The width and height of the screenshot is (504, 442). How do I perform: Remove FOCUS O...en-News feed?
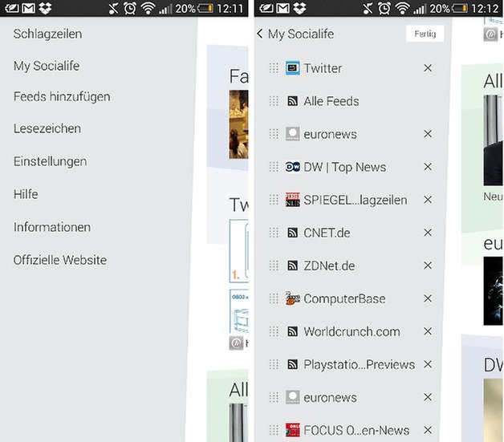click(x=428, y=430)
